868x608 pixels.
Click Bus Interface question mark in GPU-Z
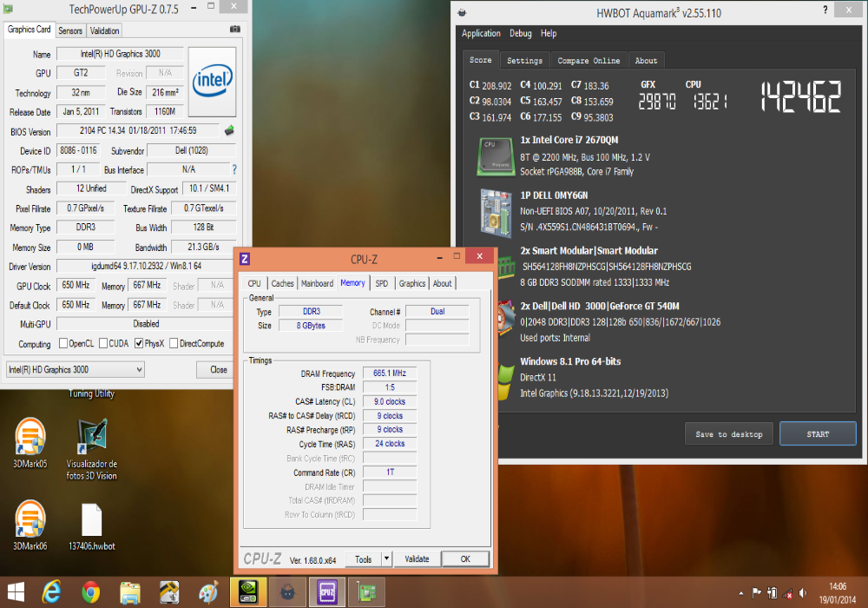pyautogui.click(x=234, y=169)
